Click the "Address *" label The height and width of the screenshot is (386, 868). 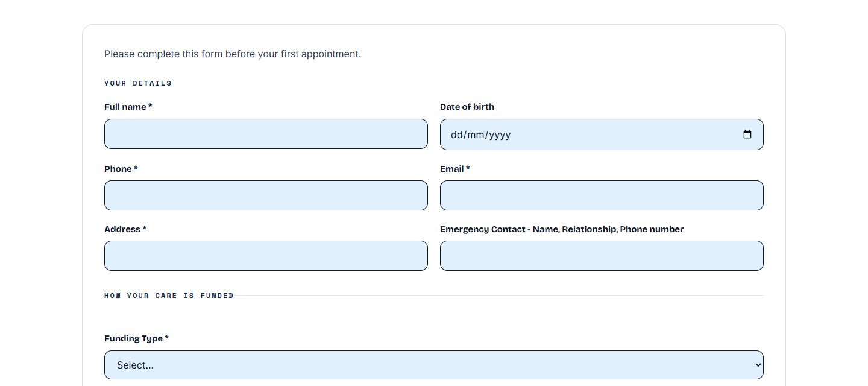tap(125, 229)
